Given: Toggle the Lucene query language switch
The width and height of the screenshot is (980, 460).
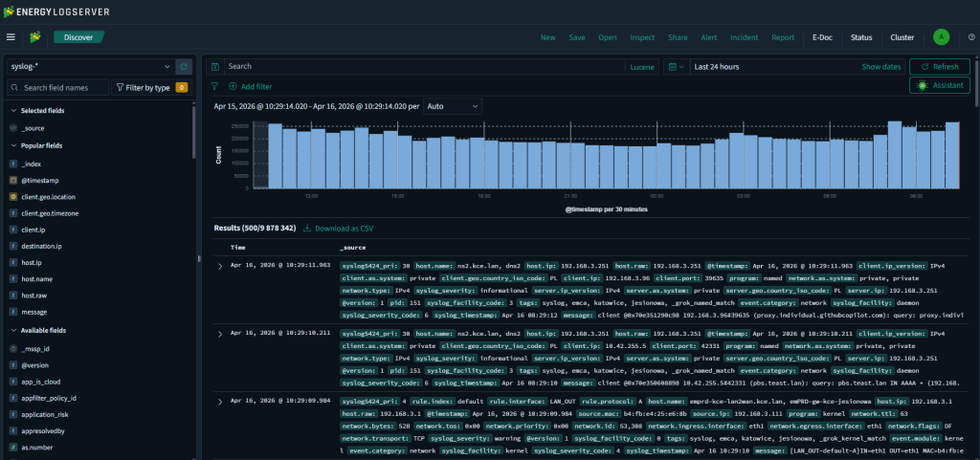Looking at the screenshot, I should coord(640,67).
